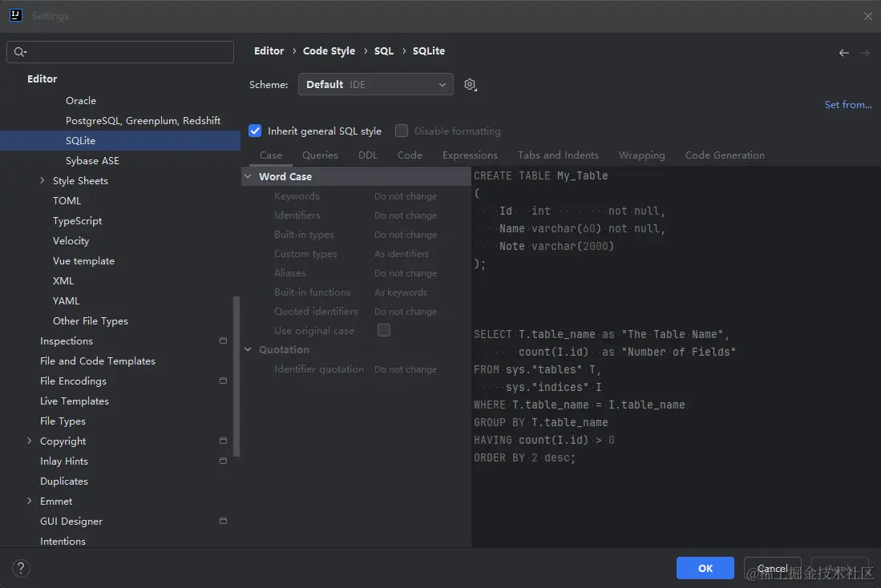Enable Disable formatting
The height and width of the screenshot is (588, 881).
401,131
